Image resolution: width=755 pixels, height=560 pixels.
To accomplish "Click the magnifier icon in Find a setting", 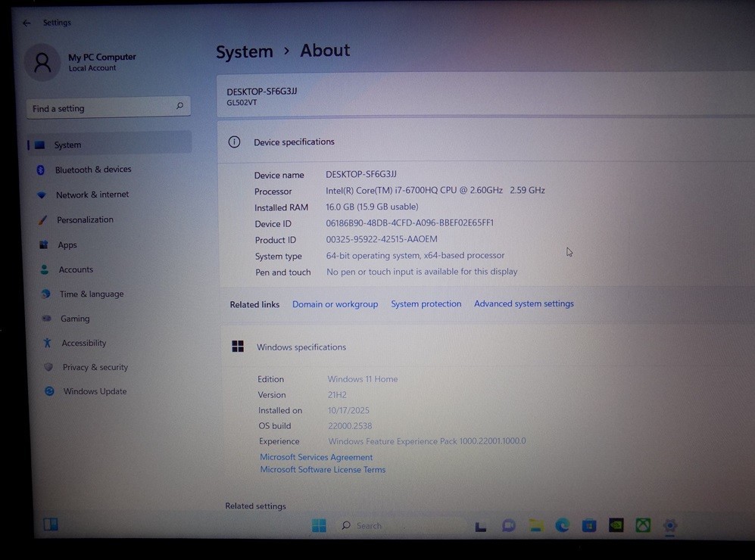I will pos(179,106).
